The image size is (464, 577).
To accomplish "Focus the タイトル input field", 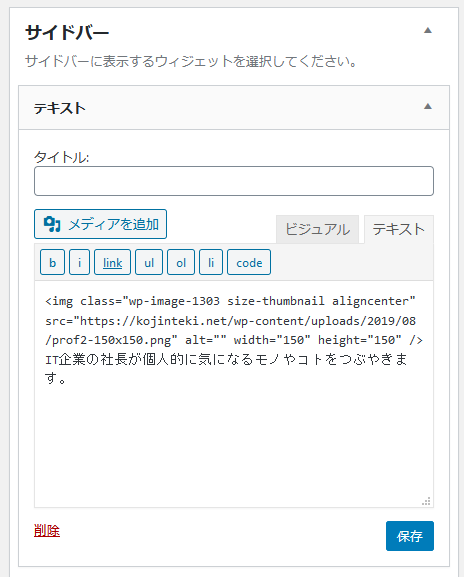I will click(x=234, y=181).
